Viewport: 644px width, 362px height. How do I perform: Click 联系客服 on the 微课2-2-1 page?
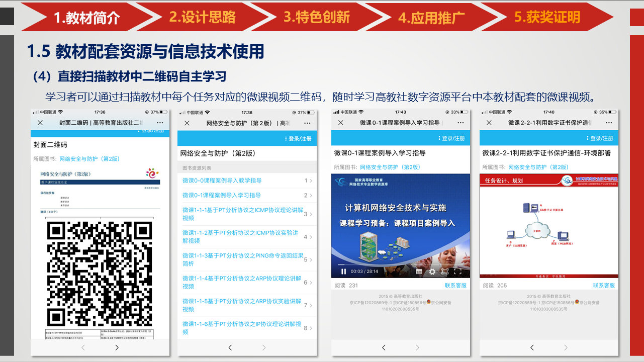point(604,286)
